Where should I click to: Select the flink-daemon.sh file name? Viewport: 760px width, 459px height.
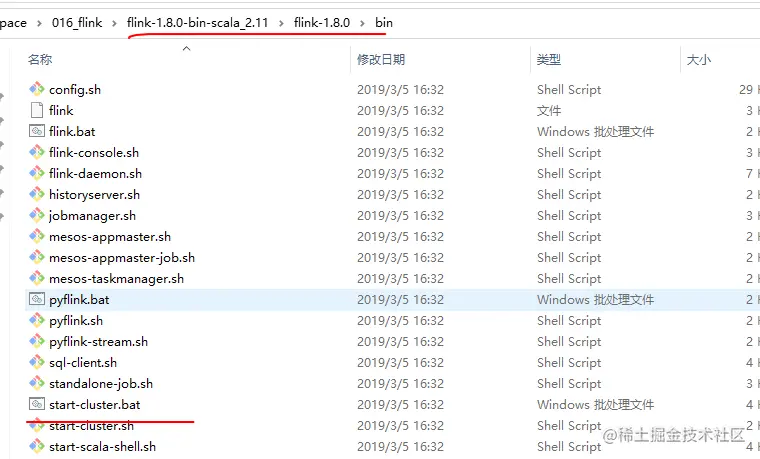pyautogui.click(x=95, y=174)
